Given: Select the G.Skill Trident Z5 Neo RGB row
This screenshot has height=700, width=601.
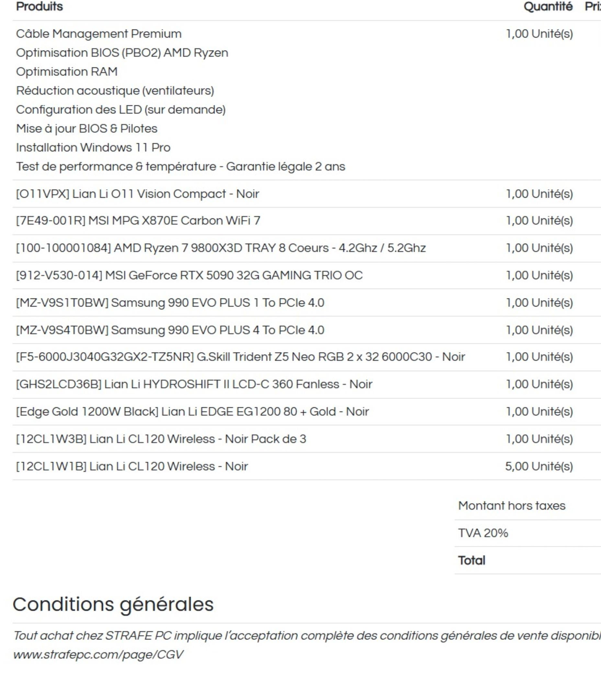Looking at the screenshot, I should tap(240, 357).
